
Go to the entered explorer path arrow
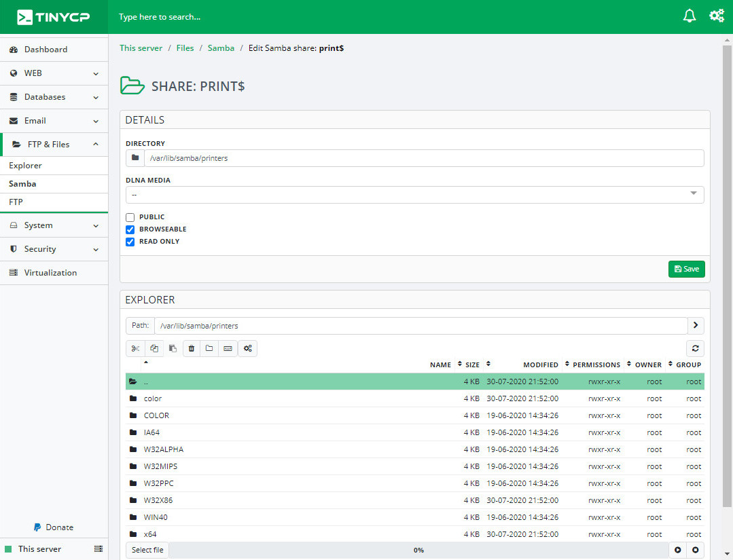point(696,326)
